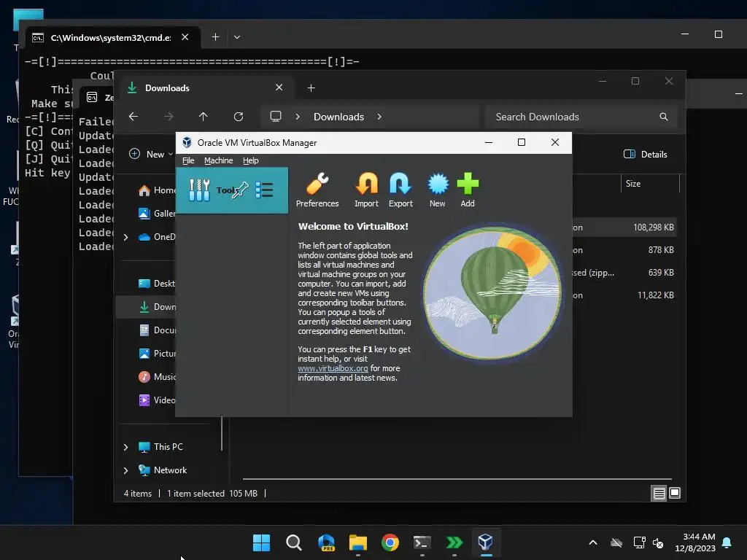Open the New dropdown in Explorer
The height and width of the screenshot is (560, 747).
tap(151, 155)
